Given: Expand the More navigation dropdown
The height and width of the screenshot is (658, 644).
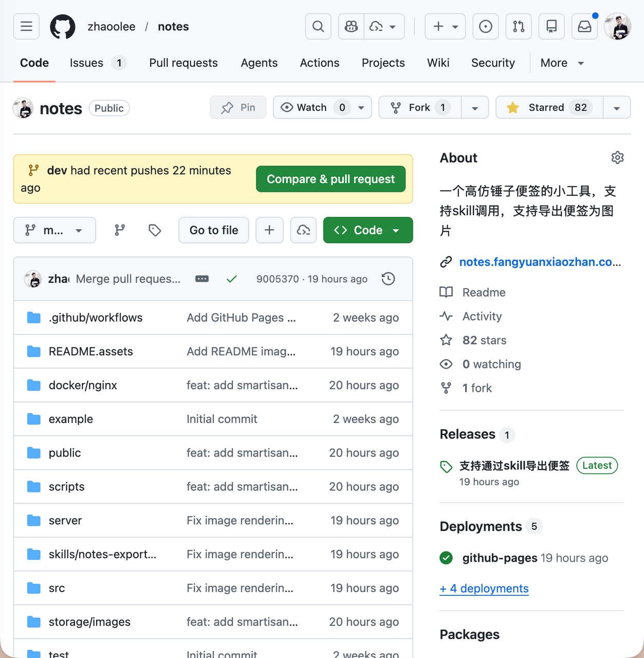Looking at the screenshot, I should pos(562,63).
